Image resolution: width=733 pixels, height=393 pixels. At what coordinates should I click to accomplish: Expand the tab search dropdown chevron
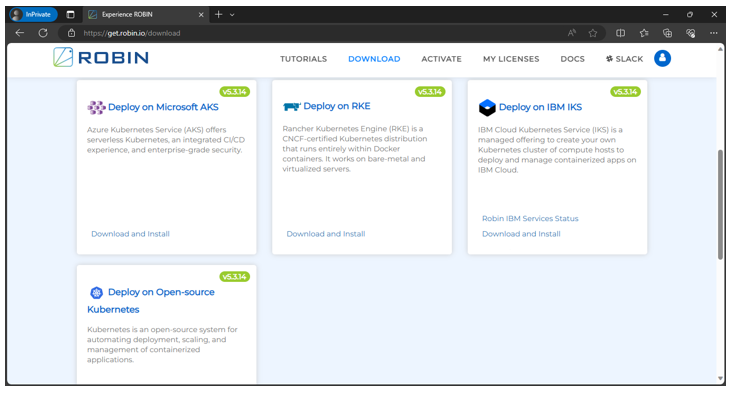[232, 14]
